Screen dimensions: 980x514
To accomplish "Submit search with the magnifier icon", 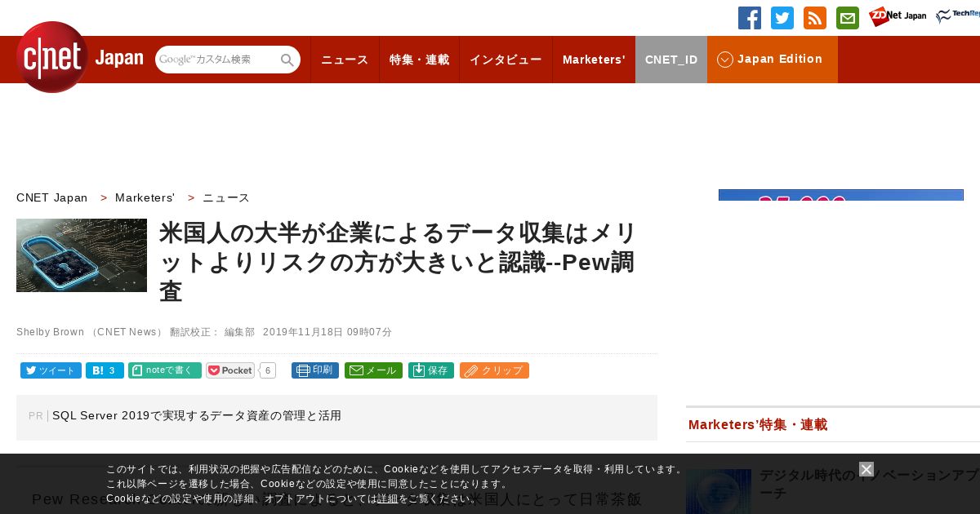I will [x=287, y=60].
